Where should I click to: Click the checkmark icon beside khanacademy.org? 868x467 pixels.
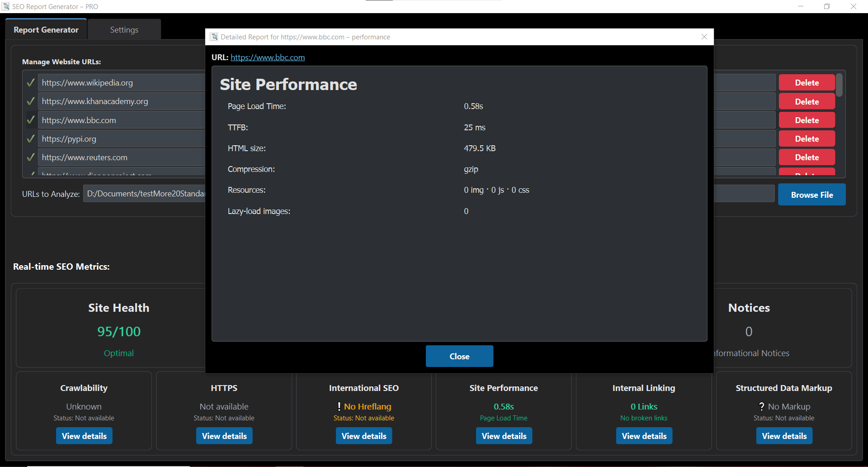point(31,101)
